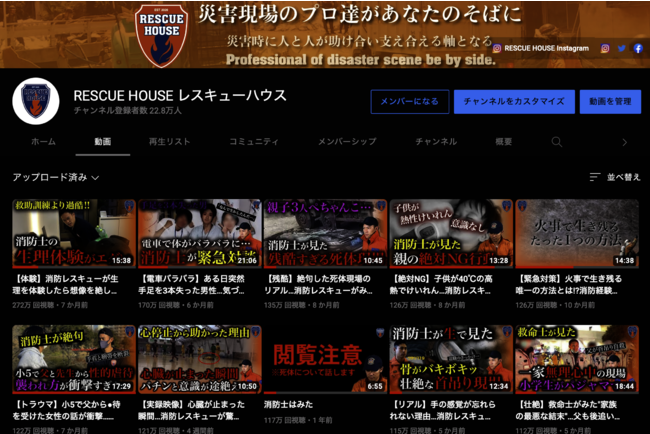Viewport: 650px width, 434px height.
Task: Click title 【実録映像】心臓が止まった
Action: click(x=192, y=410)
